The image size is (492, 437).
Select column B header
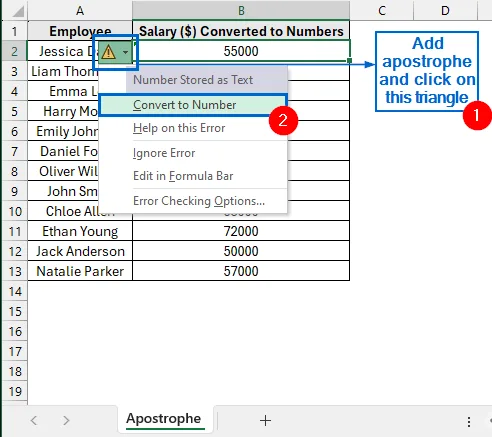pos(241,11)
